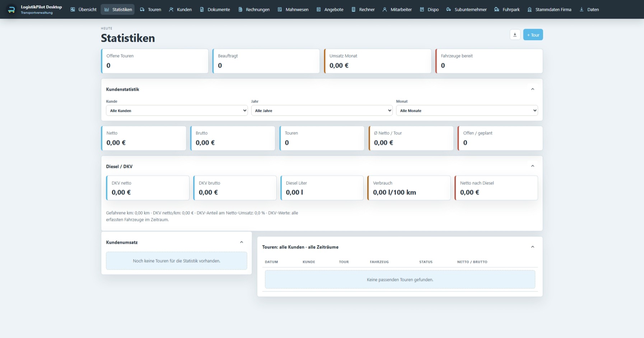The width and height of the screenshot is (644, 338).
Task: Click the DATUM column header
Action: (271, 262)
